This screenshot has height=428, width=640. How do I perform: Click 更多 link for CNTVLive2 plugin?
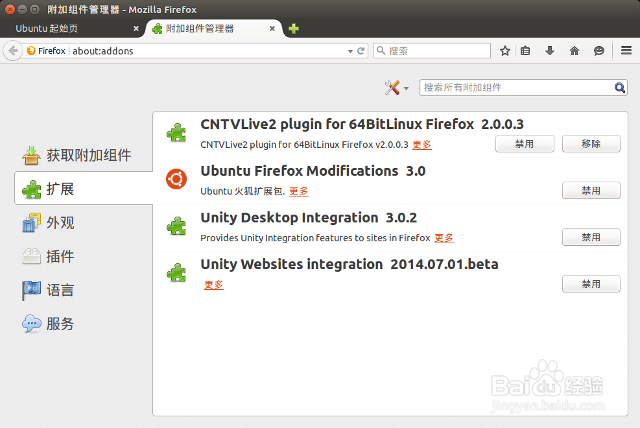coord(422,145)
